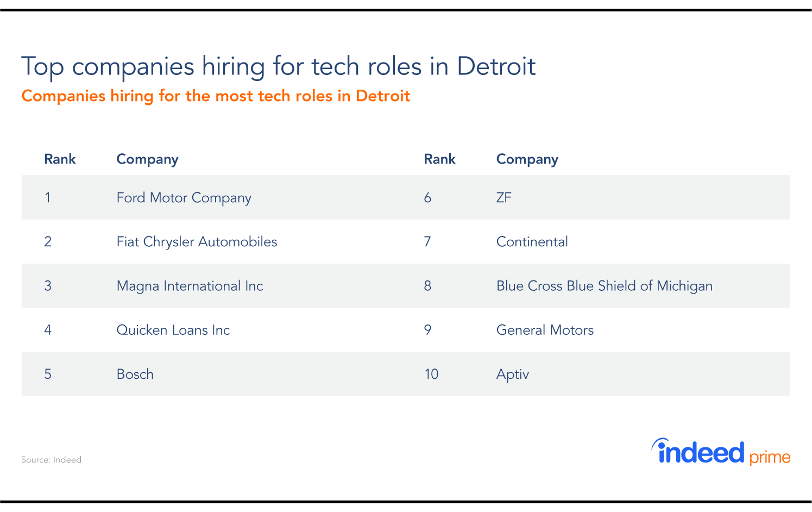Viewport: 812px width, 512px height.
Task: Click the main title heading
Action: pos(278,66)
